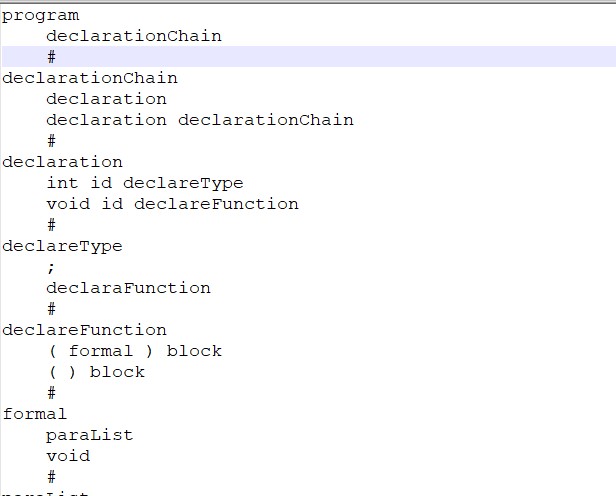Click the misspelled declaraFunction text
The image size is (616, 496).
pos(128,288)
